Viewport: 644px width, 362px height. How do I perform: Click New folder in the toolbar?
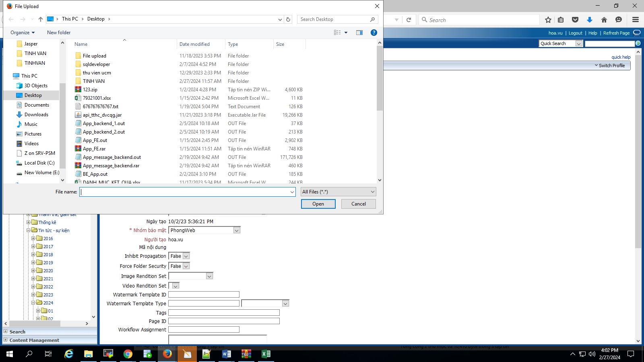[x=59, y=33]
